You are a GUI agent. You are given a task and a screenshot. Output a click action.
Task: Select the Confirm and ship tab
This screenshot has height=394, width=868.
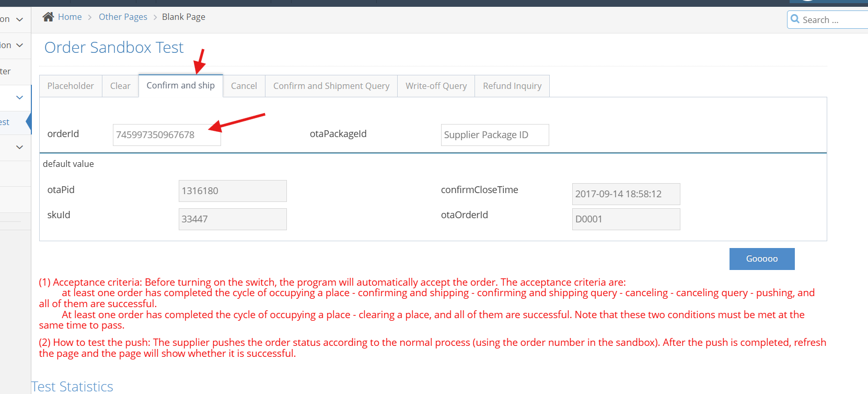click(x=180, y=85)
